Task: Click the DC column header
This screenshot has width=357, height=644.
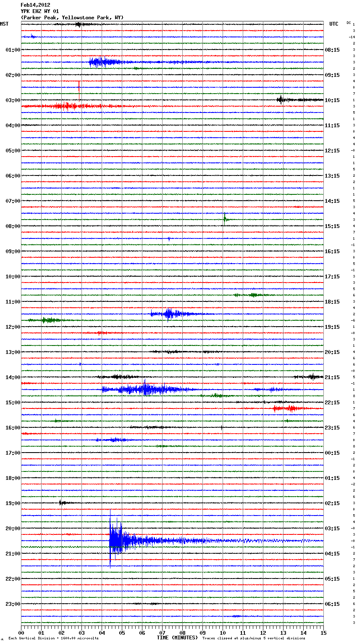Action: point(349,23)
